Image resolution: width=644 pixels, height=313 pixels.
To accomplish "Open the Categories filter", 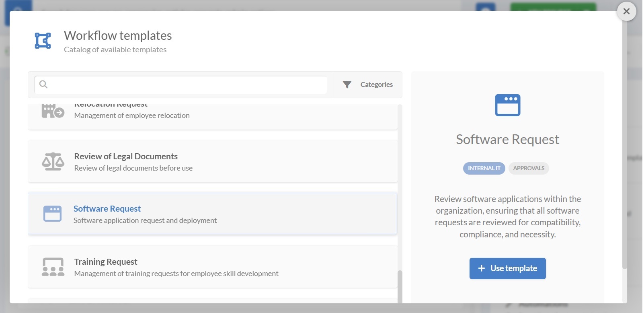I will pos(367,84).
